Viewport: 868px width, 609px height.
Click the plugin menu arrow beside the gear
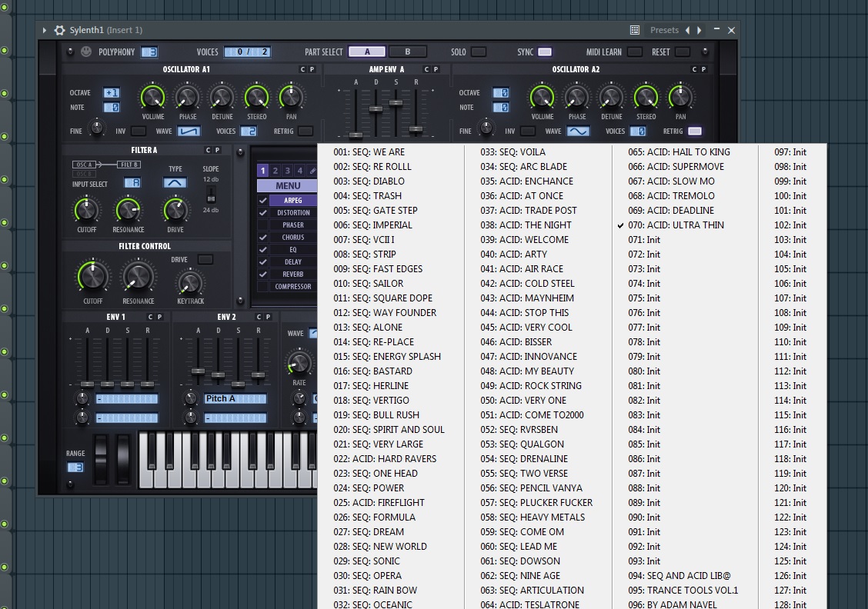(x=45, y=31)
